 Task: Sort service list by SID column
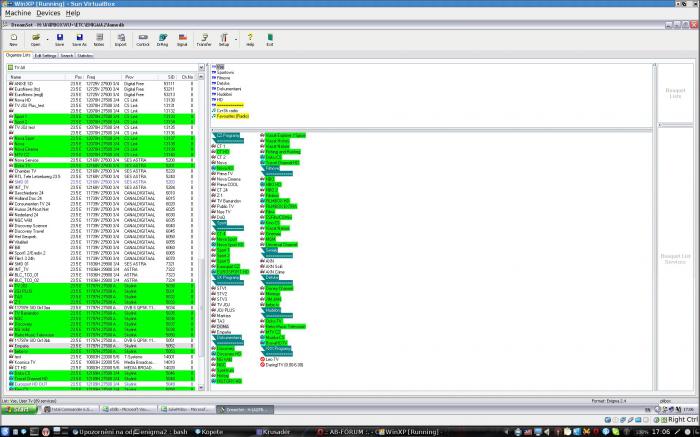(x=168, y=77)
